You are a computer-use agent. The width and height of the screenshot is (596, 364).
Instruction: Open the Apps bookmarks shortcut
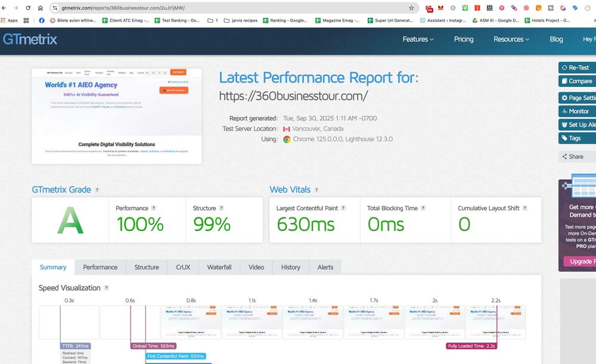tap(10, 20)
